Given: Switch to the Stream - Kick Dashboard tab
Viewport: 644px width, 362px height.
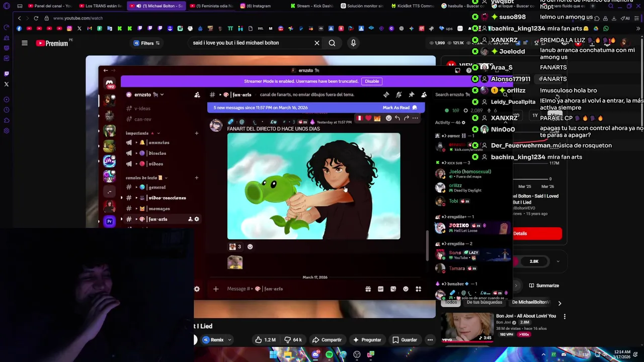Looking at the screenshot, I should [x=312, y=6].
